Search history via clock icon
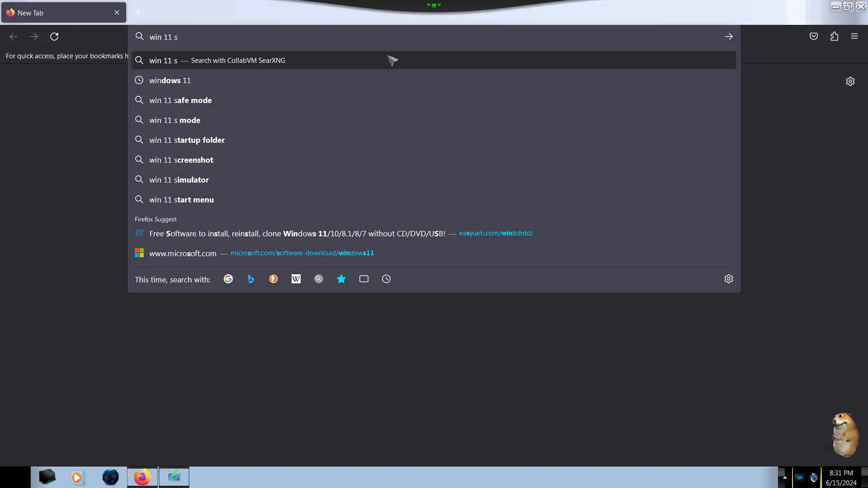 [387, 279]
